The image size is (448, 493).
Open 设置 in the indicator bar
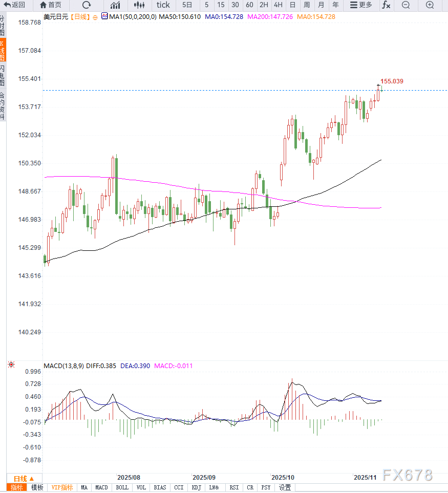pos(285,488)
